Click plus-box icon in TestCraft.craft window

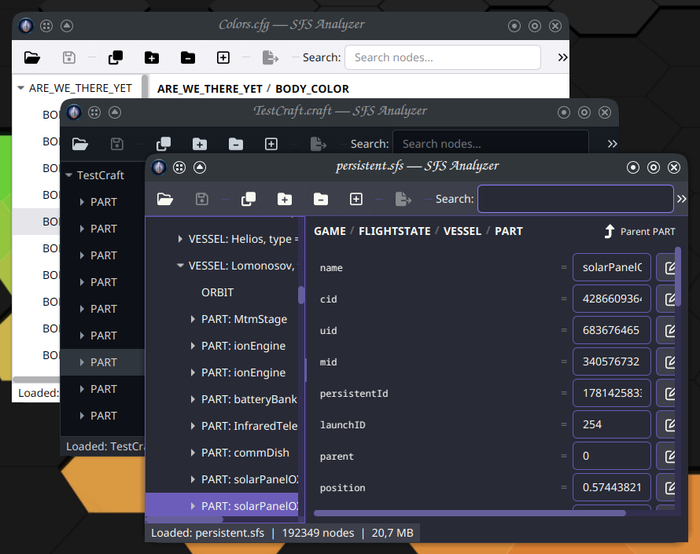[x=271, y=144]
